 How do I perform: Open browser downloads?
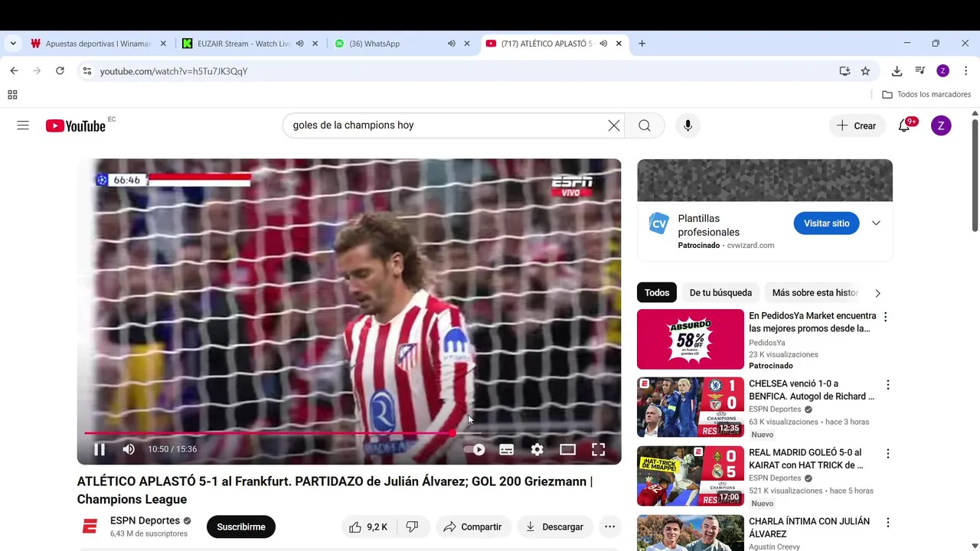tap(897, 71)
